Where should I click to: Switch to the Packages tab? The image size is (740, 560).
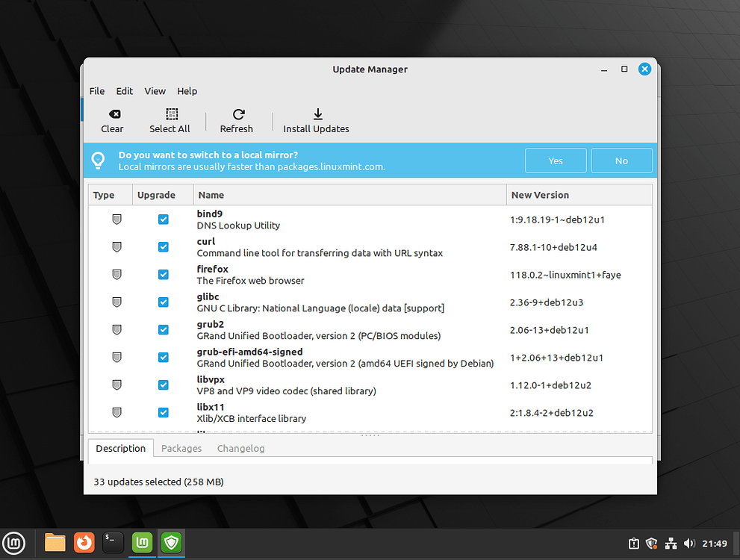(x=181, y=448)
